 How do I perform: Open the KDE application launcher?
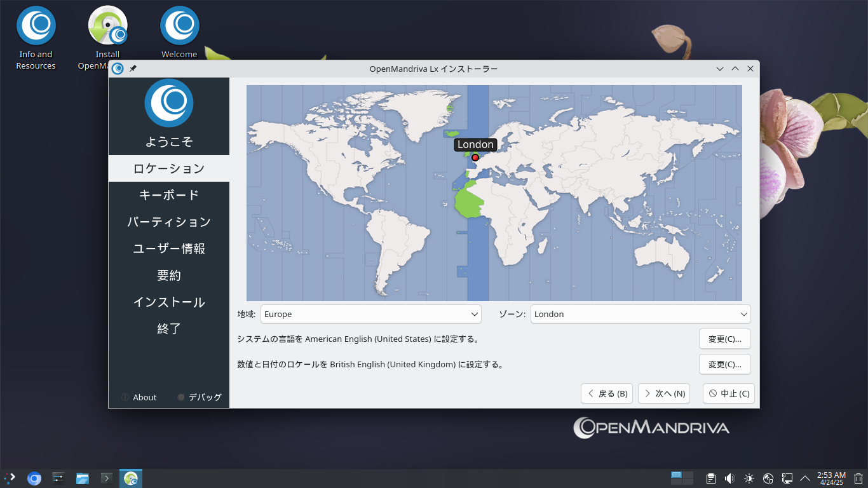(10, 478)
